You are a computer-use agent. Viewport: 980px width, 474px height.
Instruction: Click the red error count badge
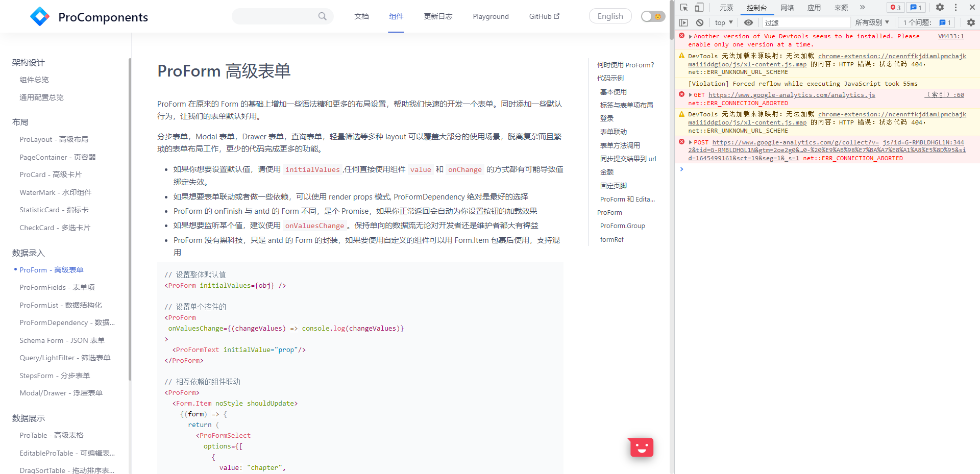point(895,7)
